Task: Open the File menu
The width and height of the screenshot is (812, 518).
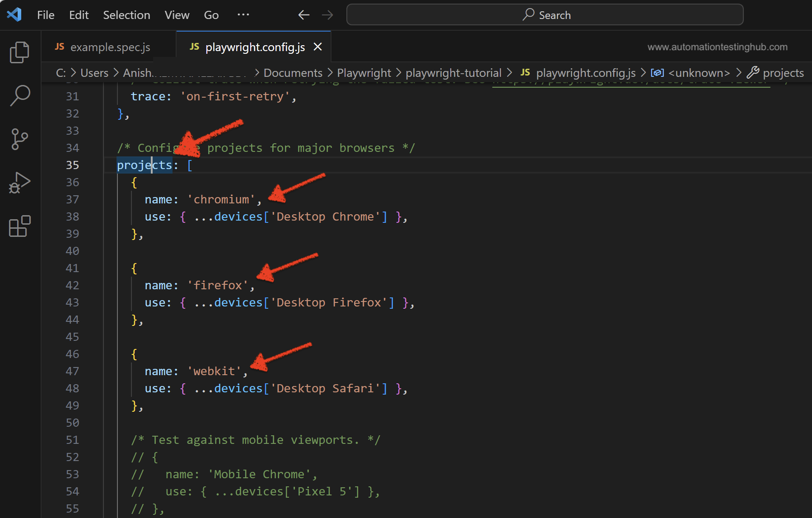Action: click(46, 15)
